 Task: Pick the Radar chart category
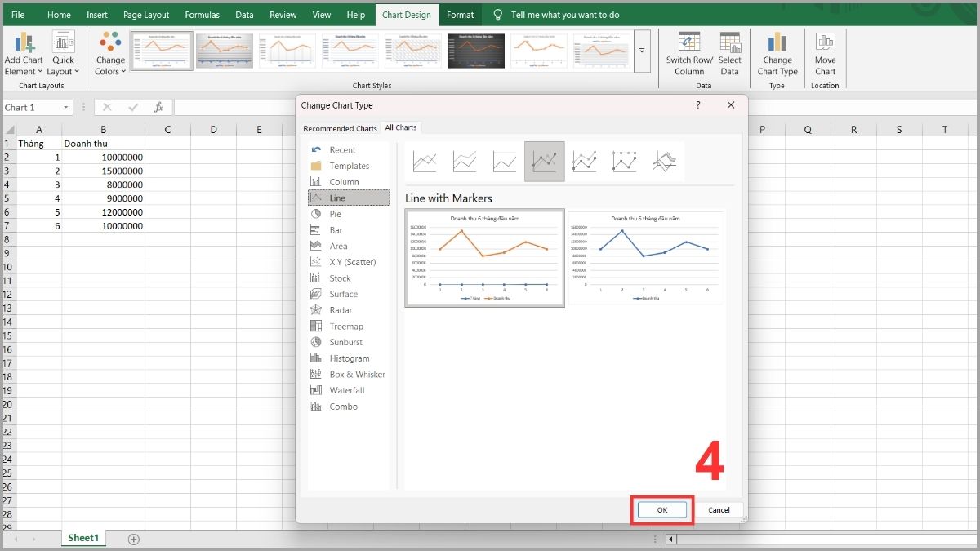click(341, 310)
